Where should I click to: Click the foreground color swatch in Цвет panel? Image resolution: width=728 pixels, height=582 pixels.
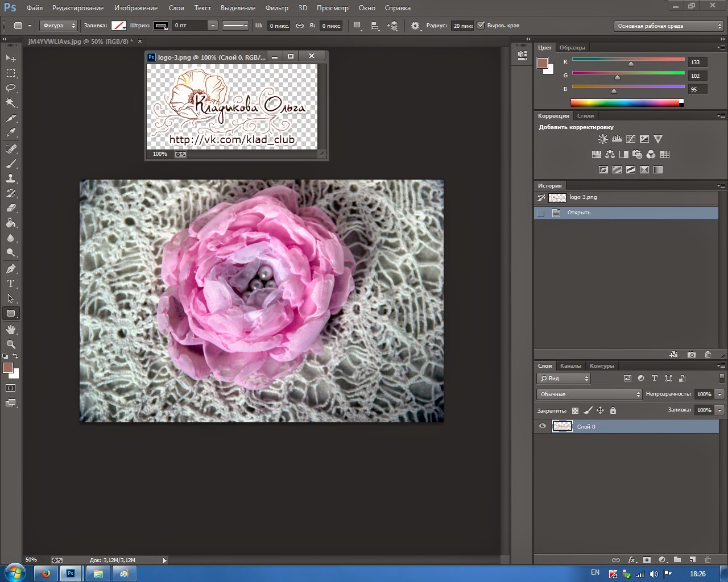click(x=543, y=63)
